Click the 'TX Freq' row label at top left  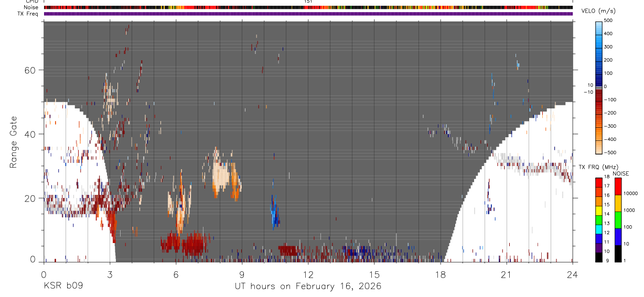[28, 13]
